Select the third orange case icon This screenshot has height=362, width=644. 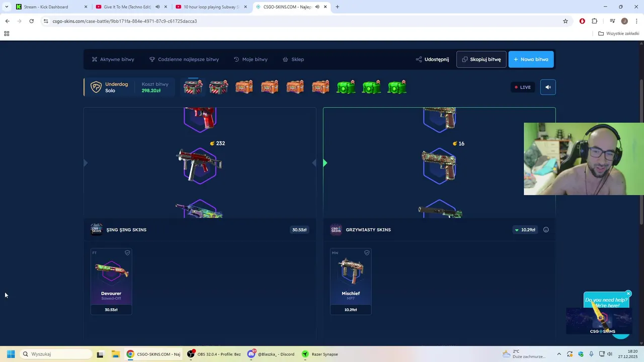(x=295, y=87)
